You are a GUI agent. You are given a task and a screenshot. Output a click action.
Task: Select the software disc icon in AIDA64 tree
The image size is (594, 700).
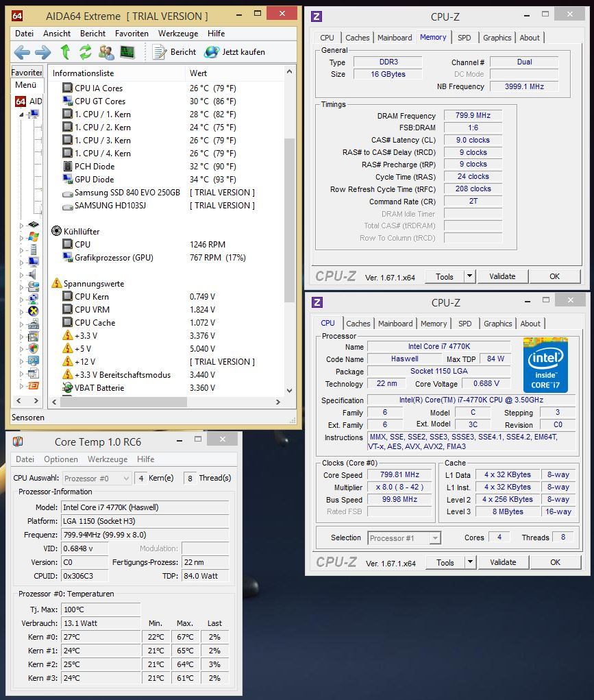click(34, 336)
